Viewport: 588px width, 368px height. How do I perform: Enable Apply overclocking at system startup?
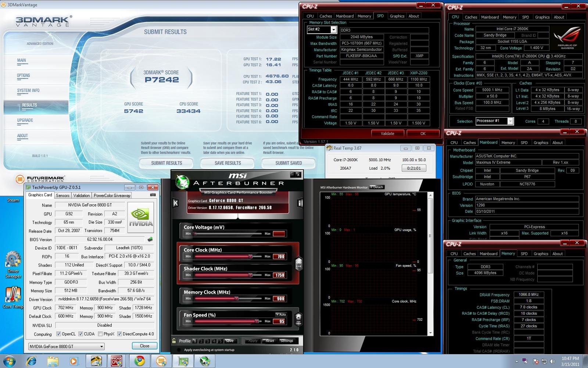(x=179, y=350)
